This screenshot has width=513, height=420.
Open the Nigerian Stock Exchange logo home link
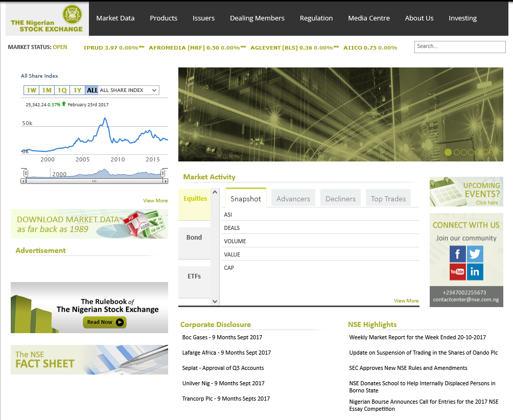tap(47, 18)
